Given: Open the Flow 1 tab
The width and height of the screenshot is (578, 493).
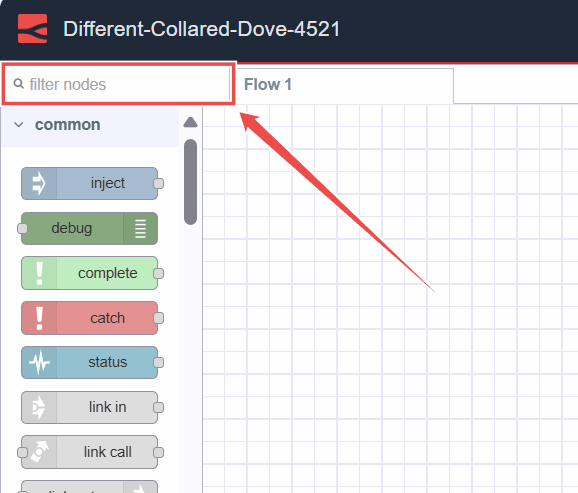Looking at the screenshot, I should [345, 85].
